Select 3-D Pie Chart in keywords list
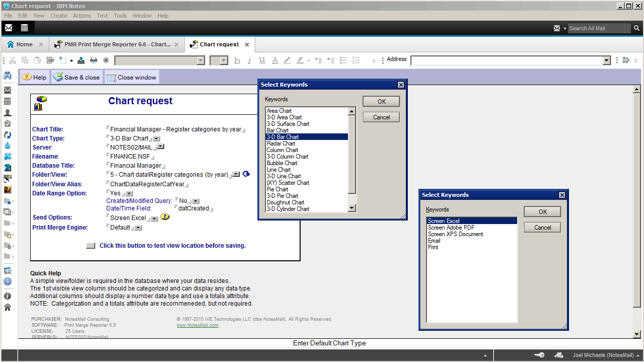 [x=282, y=196]
